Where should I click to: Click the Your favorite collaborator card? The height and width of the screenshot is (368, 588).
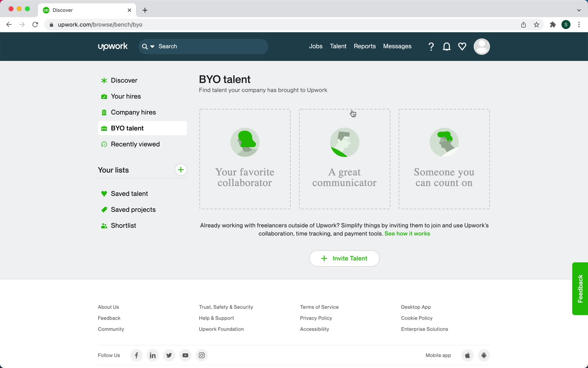(x=244, y=159)
